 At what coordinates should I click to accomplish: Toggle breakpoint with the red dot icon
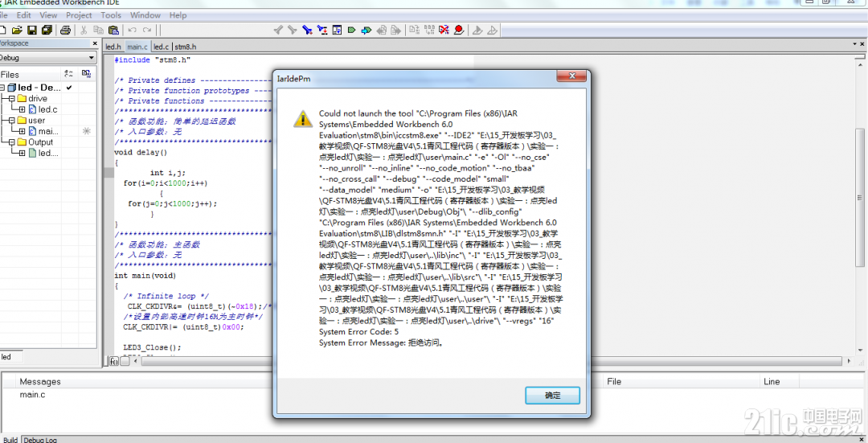[459, 30]
